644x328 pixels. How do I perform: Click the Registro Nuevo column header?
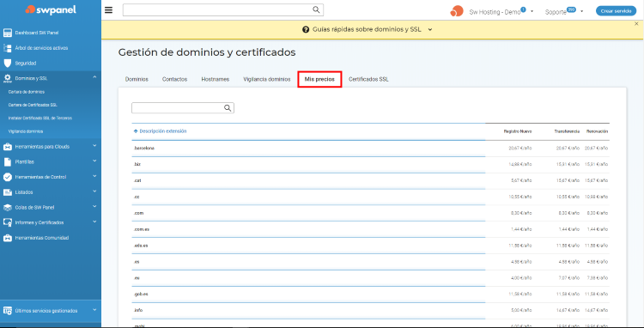[x=518, y=131]
